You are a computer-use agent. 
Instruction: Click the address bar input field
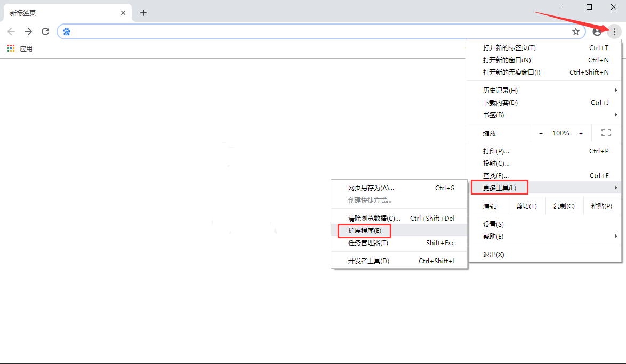267,31
